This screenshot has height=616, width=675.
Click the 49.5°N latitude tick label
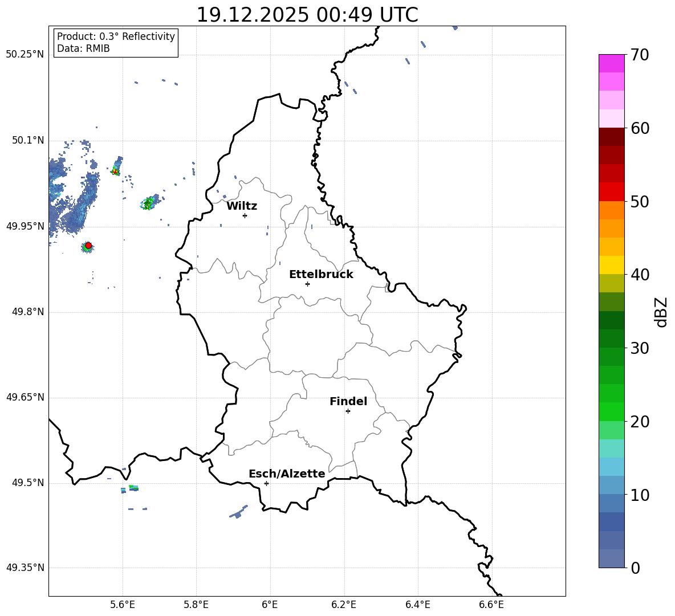point(28,483)
